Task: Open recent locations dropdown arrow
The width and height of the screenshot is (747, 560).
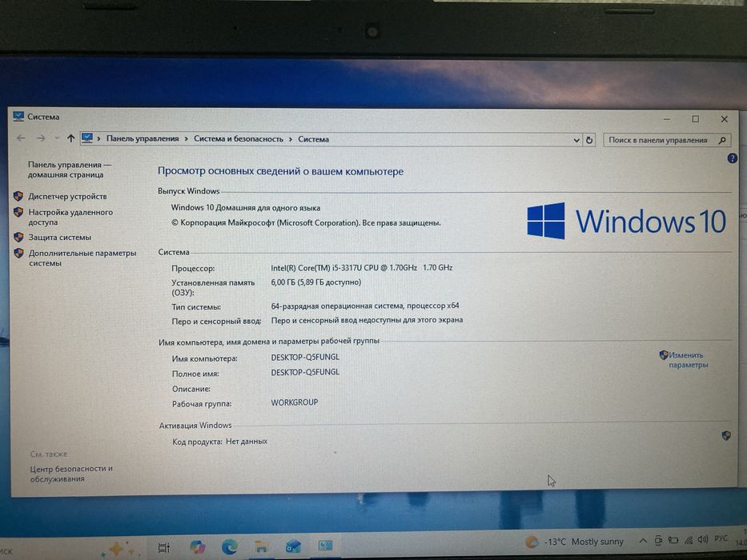Action: click(57, 138)
